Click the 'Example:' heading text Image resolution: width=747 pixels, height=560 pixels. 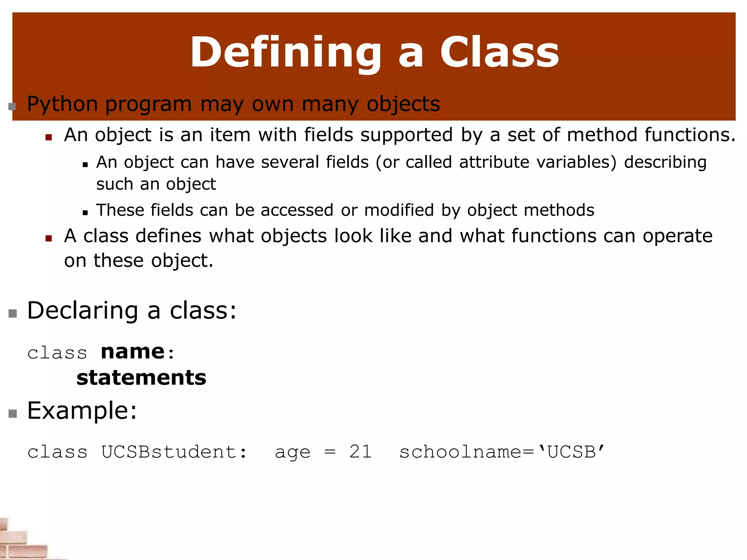coord(82,411)
